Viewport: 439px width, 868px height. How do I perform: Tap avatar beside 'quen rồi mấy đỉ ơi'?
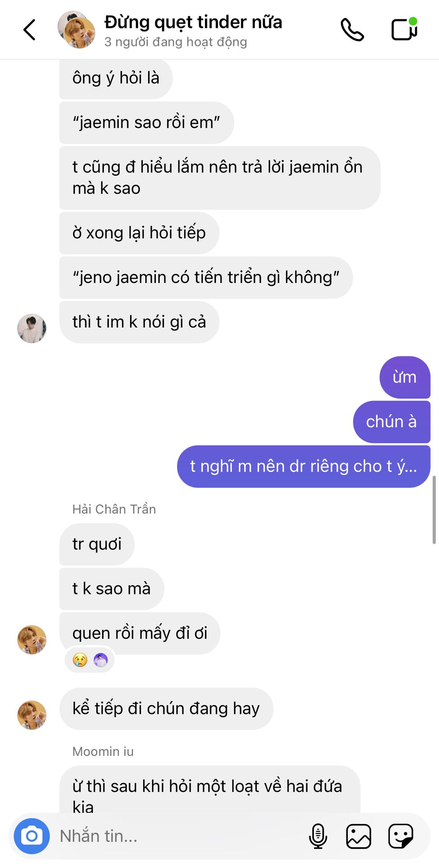[x=32, y=640]
